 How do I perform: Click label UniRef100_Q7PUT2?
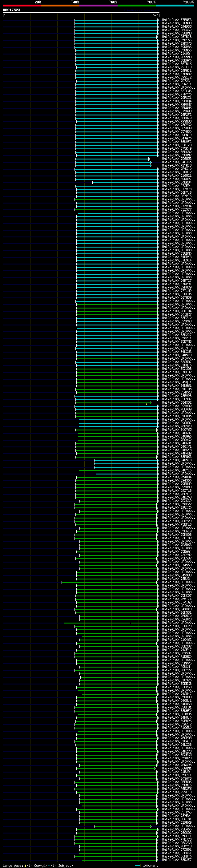176,172
